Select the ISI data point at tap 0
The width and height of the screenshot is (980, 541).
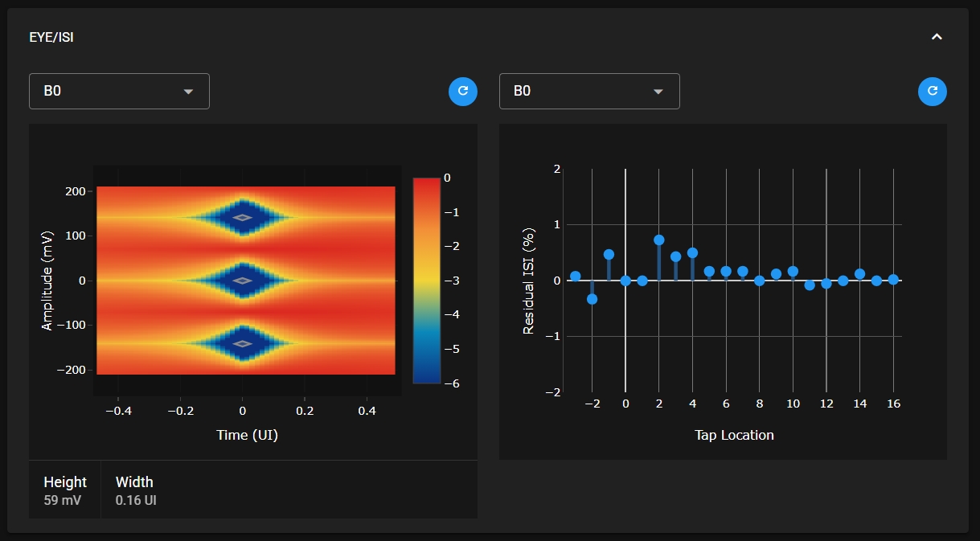(625, 281)
